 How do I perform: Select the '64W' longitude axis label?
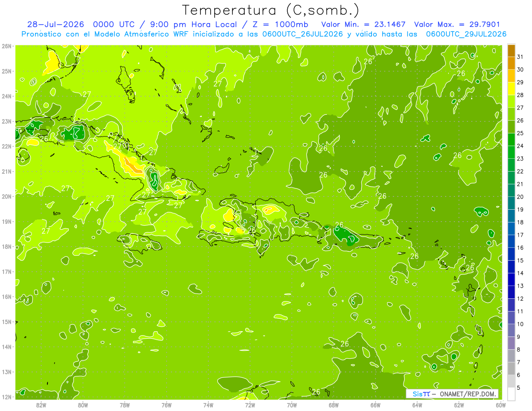[x=417, y=404]
